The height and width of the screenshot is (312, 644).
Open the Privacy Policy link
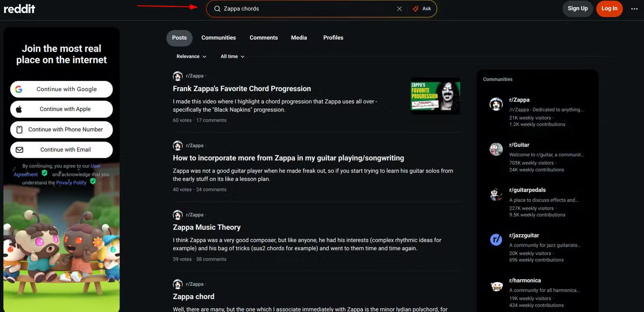tap(71, 183)
